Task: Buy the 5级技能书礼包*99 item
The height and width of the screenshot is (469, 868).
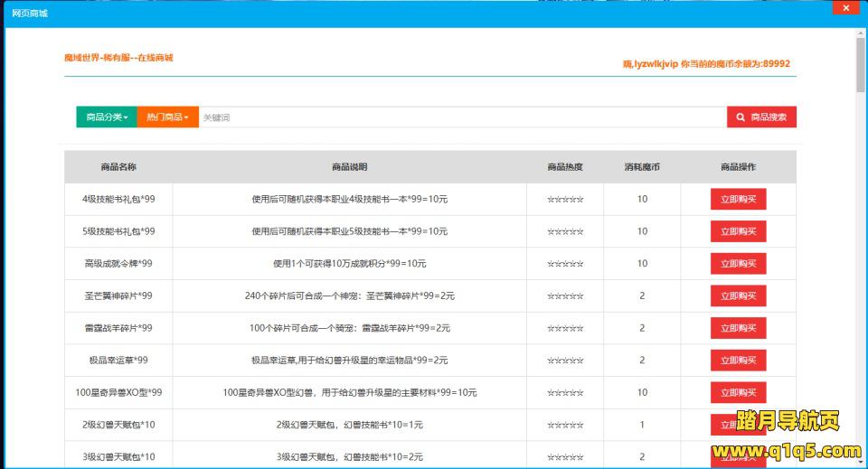Action: click(738, 231)
